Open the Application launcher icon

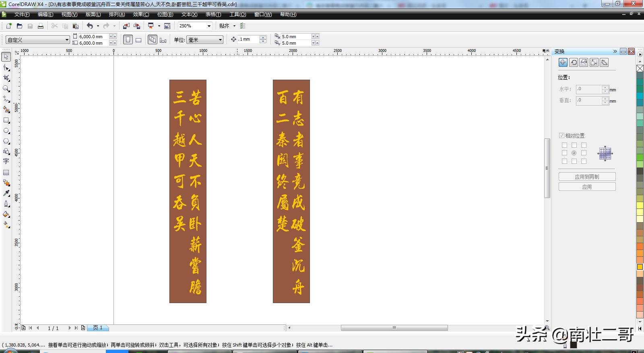pyautogui.click(x=151, y=26)
